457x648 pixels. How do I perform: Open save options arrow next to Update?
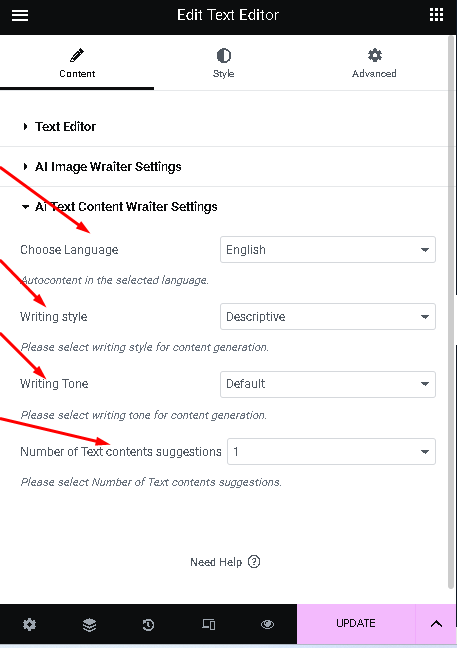(436, 624)
